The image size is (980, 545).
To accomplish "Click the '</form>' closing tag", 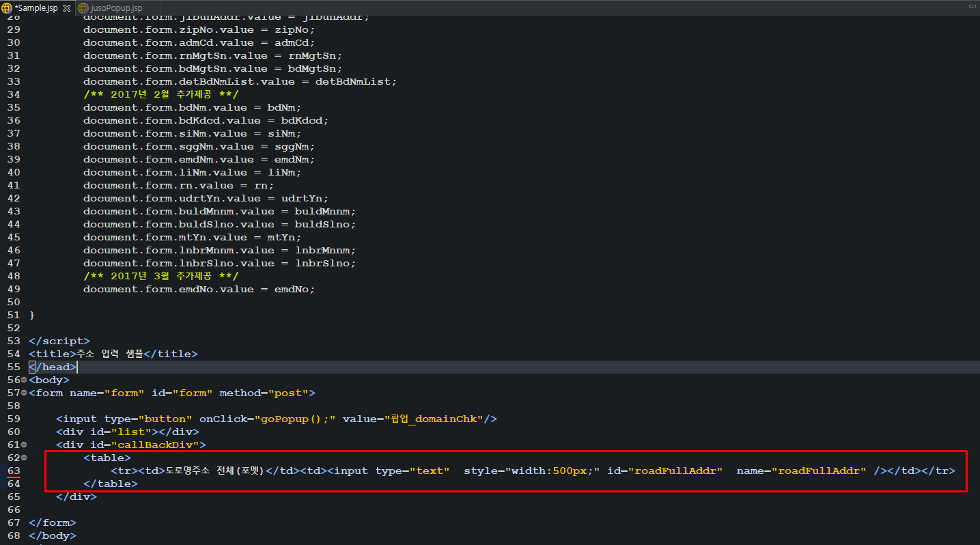I will pos(52,522).
